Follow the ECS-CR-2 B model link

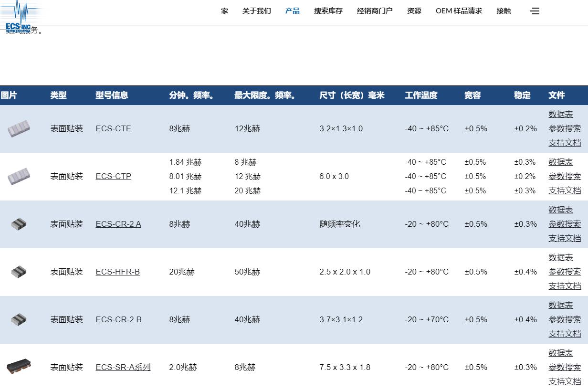click(118, 319)
